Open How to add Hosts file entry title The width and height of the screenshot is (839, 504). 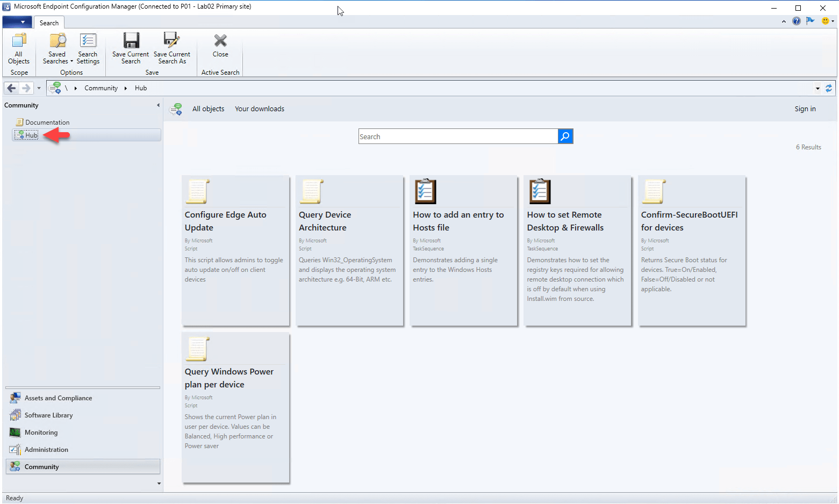458,221
